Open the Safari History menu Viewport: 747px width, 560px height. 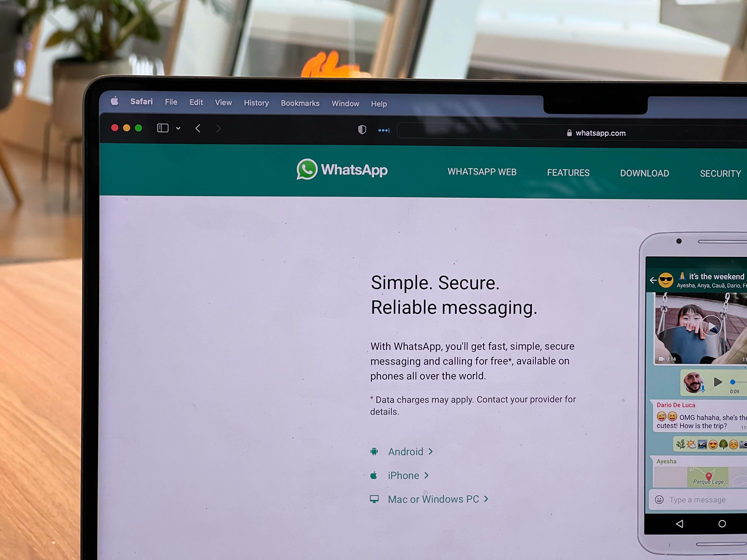[256, 103]
